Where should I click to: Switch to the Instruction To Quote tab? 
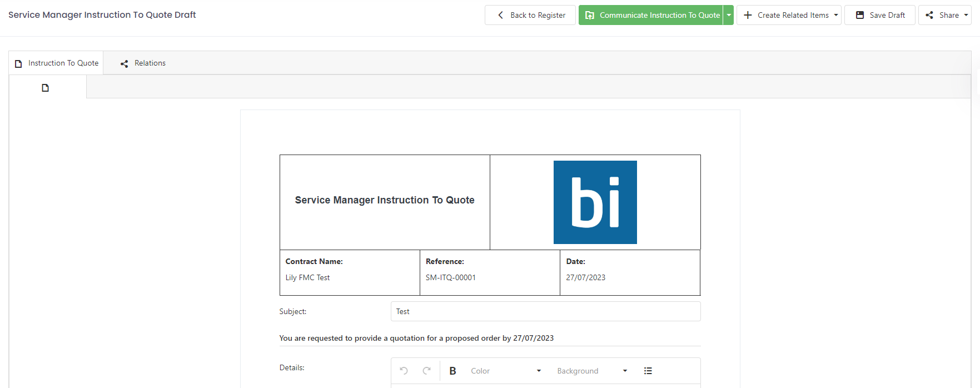click(x=56, y=63)
